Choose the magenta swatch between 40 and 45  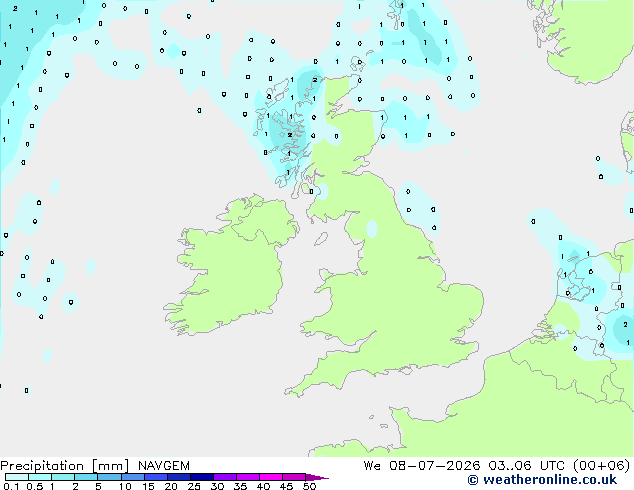click(271, 477)
